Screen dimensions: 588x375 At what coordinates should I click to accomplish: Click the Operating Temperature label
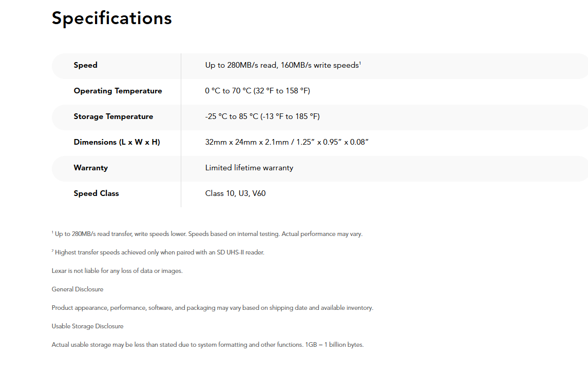click(x=118, y=91)
